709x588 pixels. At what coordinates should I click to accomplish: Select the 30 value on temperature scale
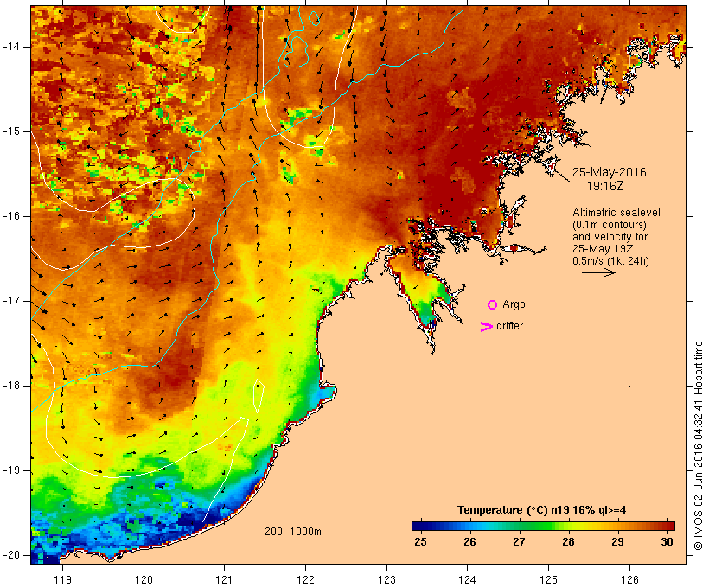click(x=667, y=542)
